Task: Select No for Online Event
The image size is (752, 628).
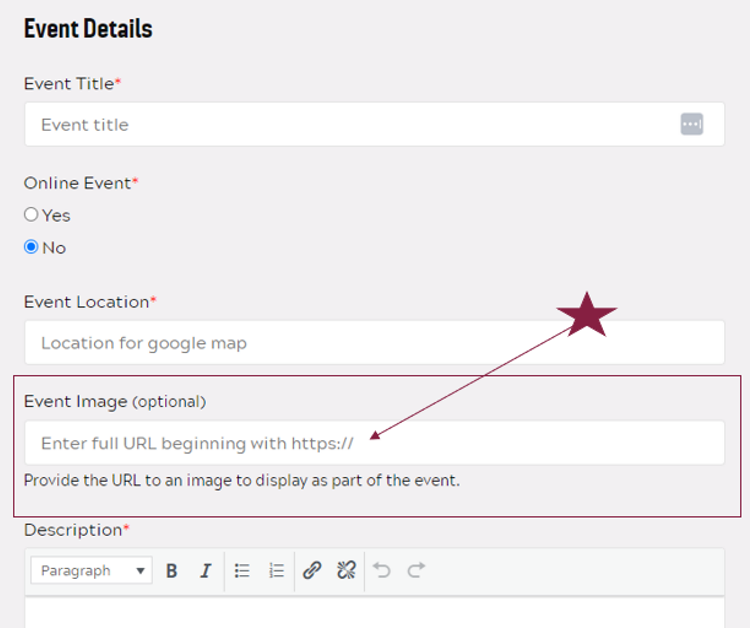Action: pos(31,247)
